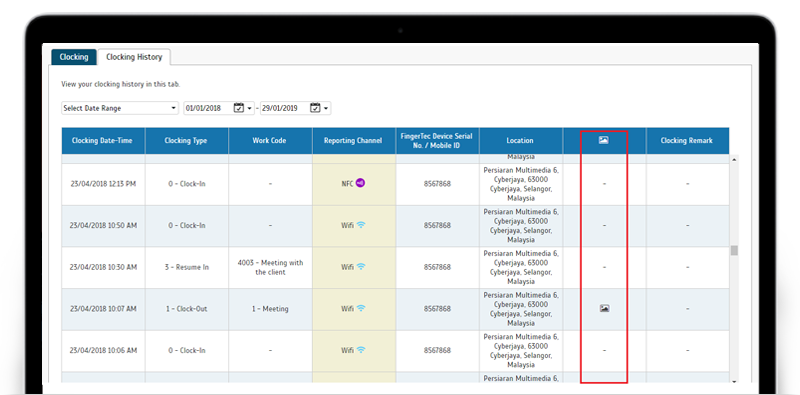Select the 23/04/2018 12:13 PM cell
Viewport: 800px width, 395px height.
point(103,184)
